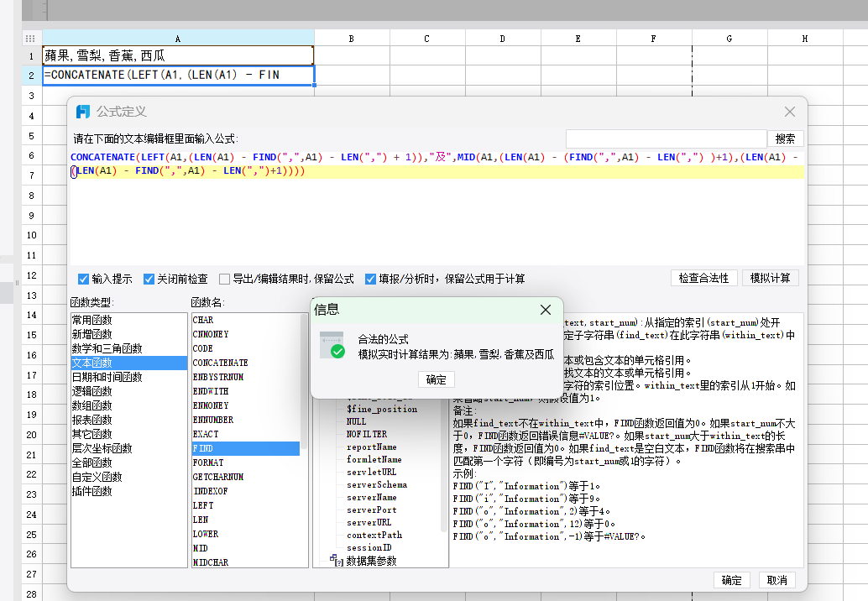Select FIND function in list
This screenshot has width=868, height=601.
246,448
